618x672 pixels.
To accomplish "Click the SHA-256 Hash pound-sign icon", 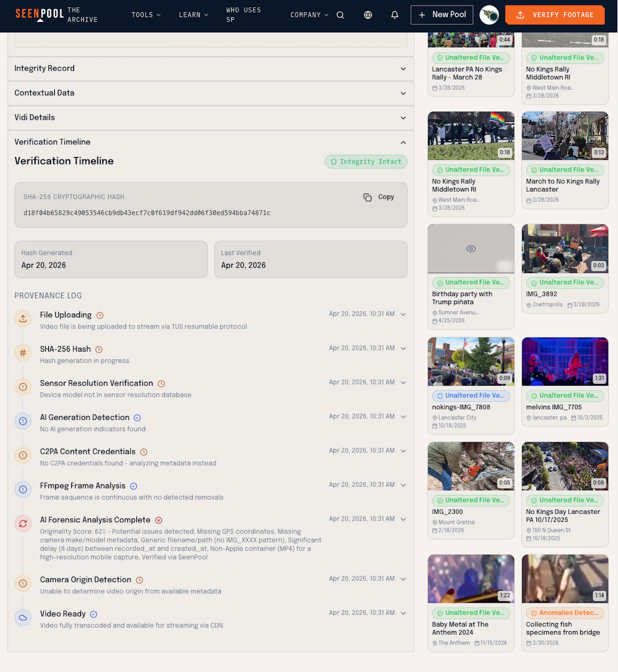I will click(23, 353).
